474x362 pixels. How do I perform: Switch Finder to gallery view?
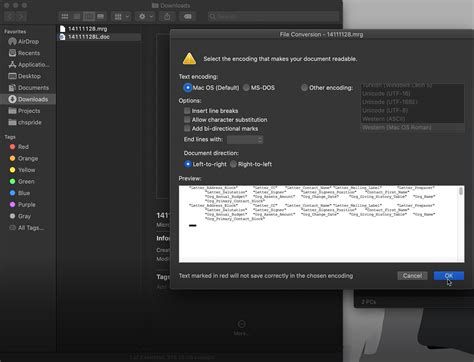coord(101,16)
